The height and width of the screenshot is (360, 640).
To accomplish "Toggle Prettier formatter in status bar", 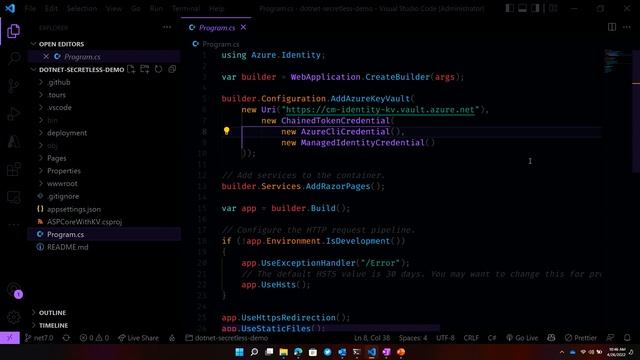I will (581, 338).
